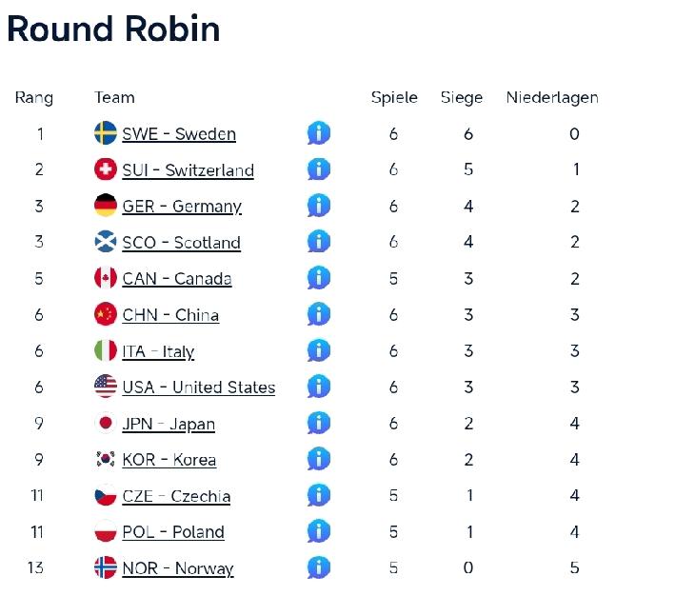
Task: Show info for the Scotland row
Action: coord(319,242)
